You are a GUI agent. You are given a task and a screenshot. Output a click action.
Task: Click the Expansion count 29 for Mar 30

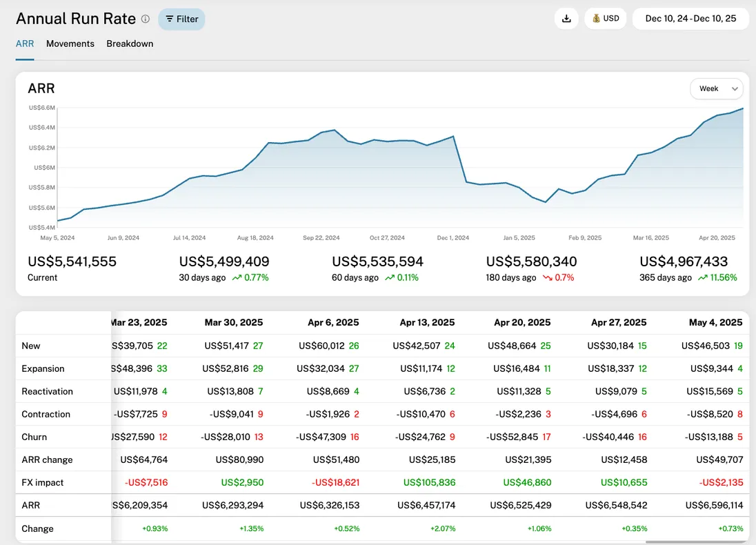pyautogui.click(x=258, y=368)
